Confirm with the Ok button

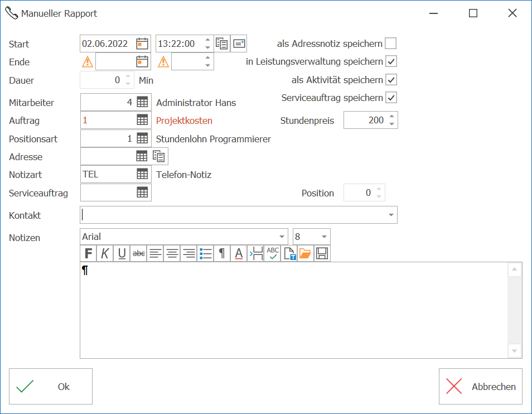pos(51,386)
